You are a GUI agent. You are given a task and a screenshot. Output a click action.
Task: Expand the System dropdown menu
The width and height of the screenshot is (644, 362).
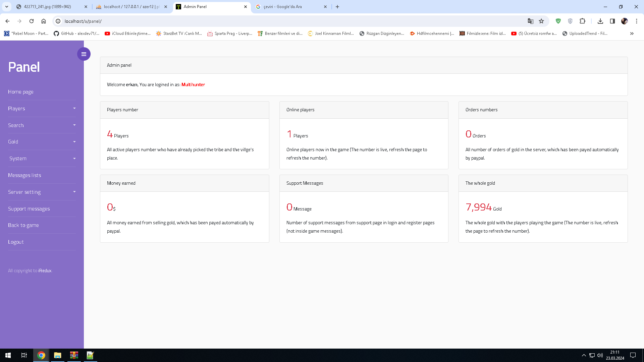tap(42, 158)
